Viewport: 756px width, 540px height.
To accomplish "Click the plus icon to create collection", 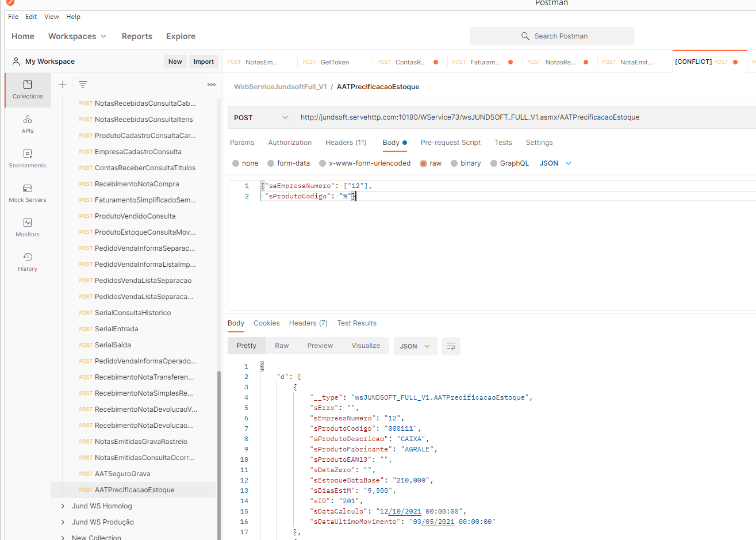I will pyautogui.click(x=63, y=85).
